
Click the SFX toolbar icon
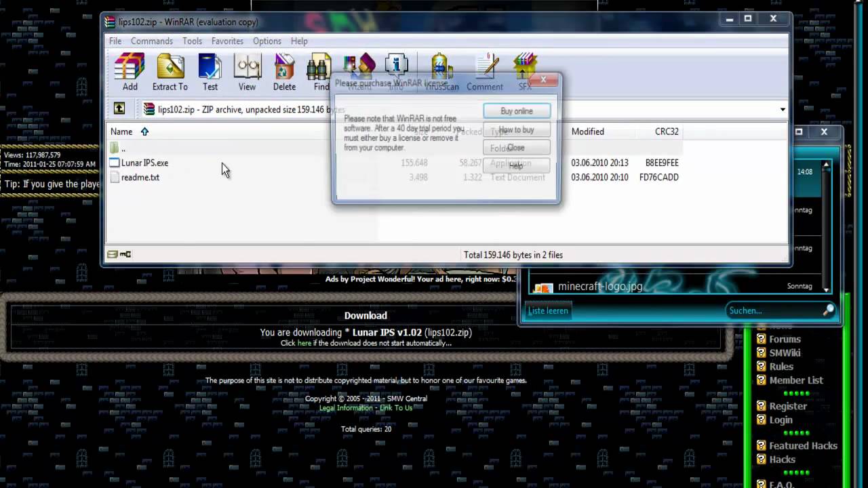[x=525, y=73]
